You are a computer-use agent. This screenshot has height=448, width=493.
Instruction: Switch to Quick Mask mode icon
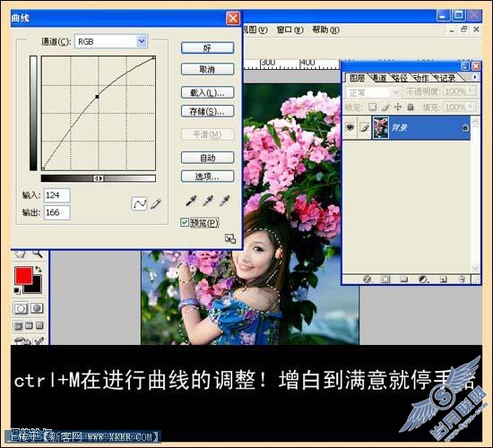pos(37,308)
